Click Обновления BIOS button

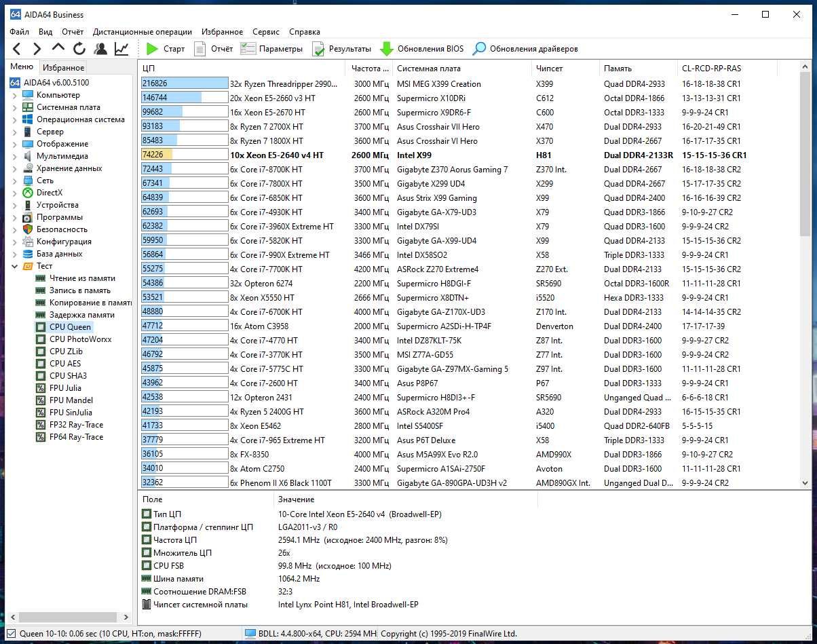tap(421, 49)
